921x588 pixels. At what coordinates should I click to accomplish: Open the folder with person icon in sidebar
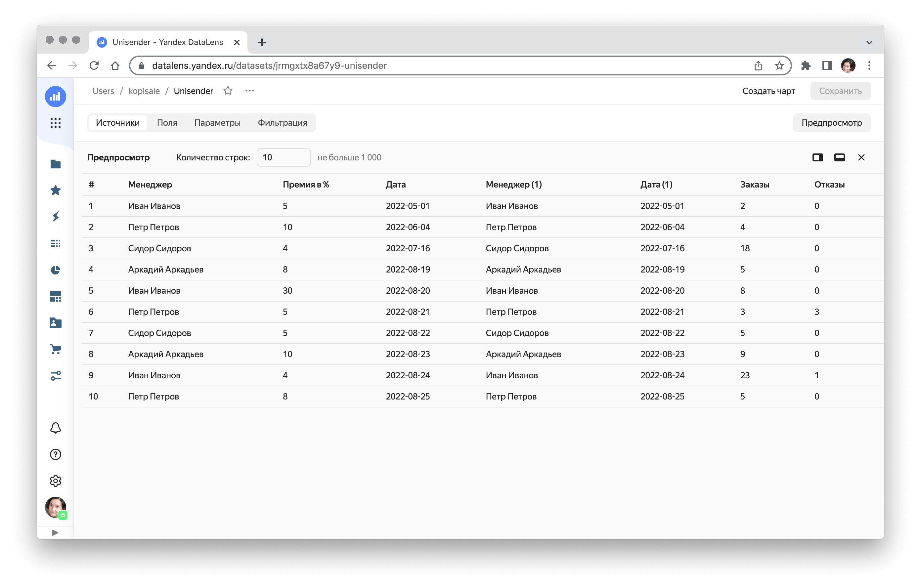pos(56,323)
